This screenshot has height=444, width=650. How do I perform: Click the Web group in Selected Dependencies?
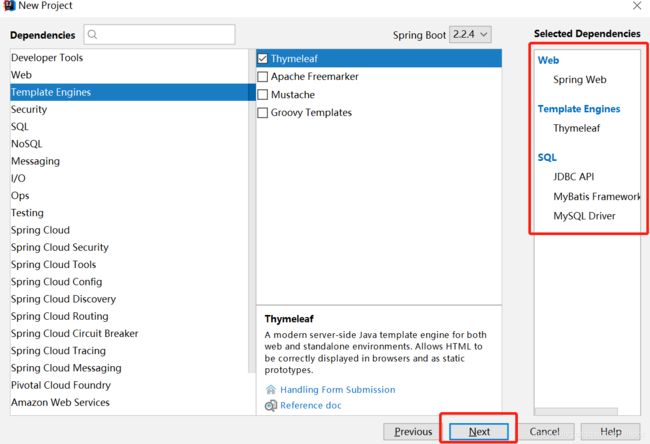point(548,60)
